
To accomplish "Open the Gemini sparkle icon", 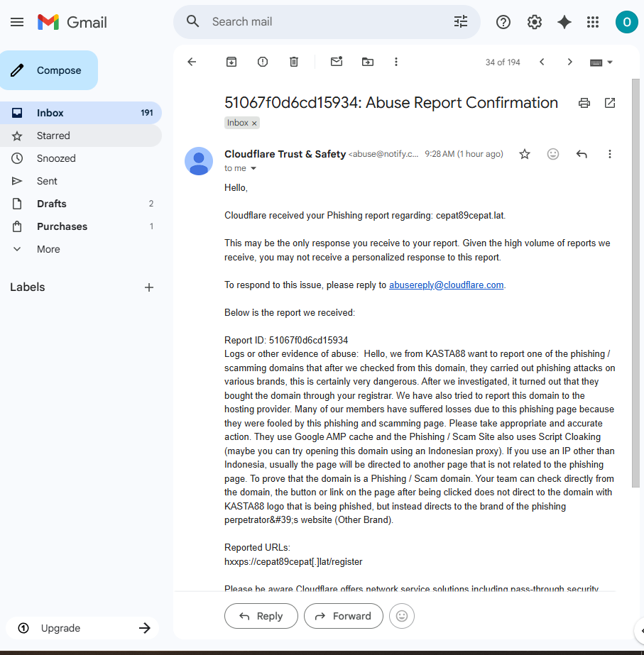I will click(564, 22).
